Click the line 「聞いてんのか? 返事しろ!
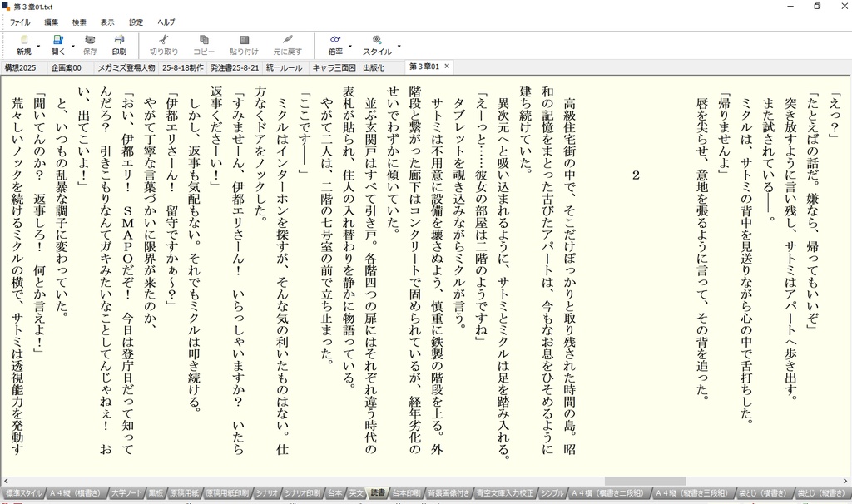Viewport: 852px width, 504px height. pyautogui.click(x=39, y=223)
